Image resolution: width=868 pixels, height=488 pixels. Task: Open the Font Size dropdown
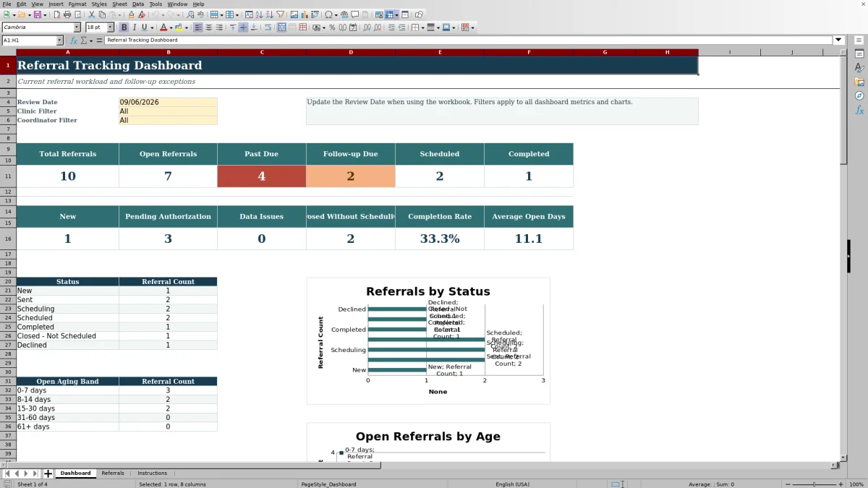[111, 27]
